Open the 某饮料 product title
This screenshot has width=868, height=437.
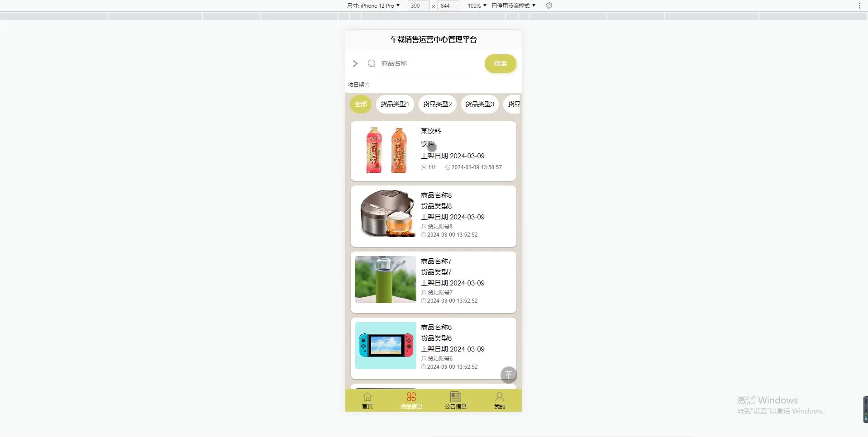point(431,131)
